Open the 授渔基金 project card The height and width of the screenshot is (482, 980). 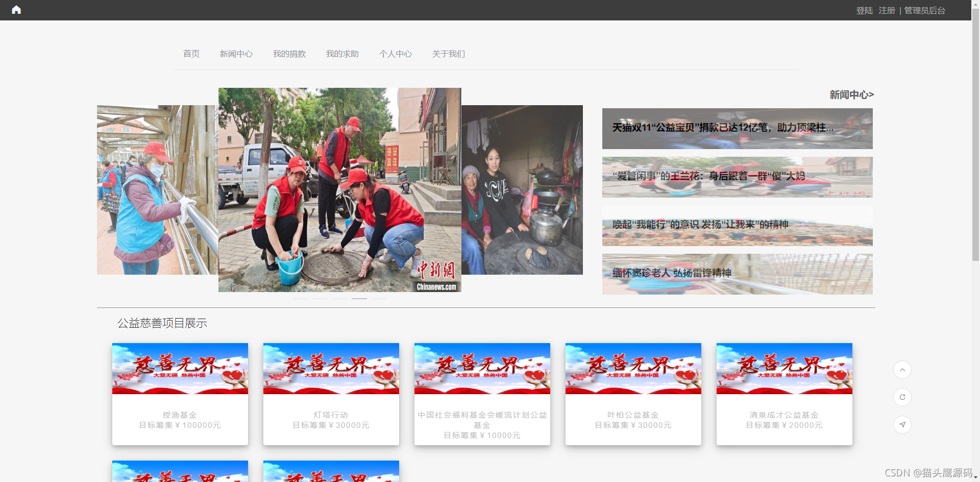pyautogui.click(x=180, y=394)
